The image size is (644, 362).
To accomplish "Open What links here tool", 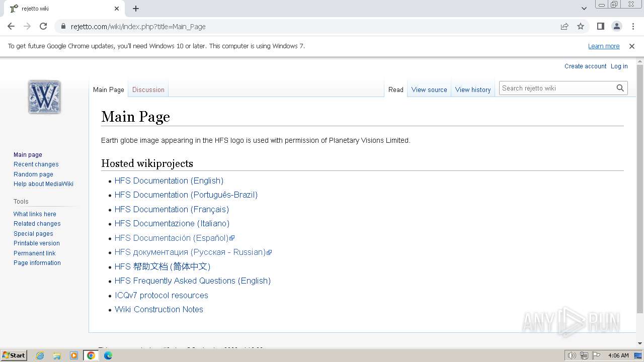I will tap(35, 214).
